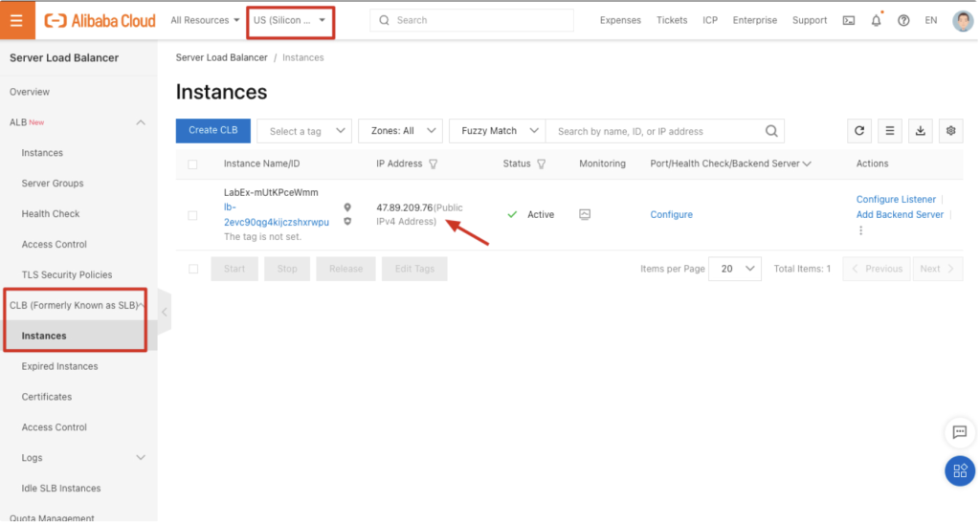Check the LabEx-mUtKPceWmm instance row
The width and height of the screenshot is (980, 523).
tap(192, 215)
